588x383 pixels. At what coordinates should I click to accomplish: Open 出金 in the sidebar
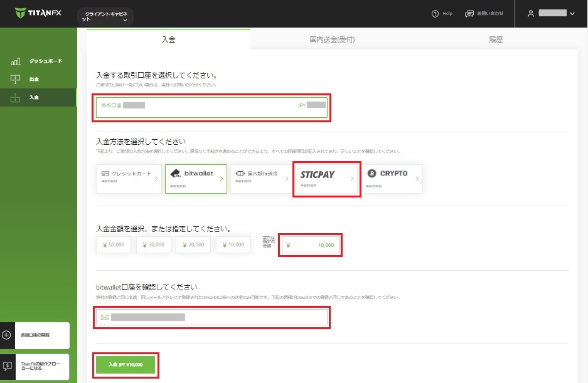click(x=34, y=79)
